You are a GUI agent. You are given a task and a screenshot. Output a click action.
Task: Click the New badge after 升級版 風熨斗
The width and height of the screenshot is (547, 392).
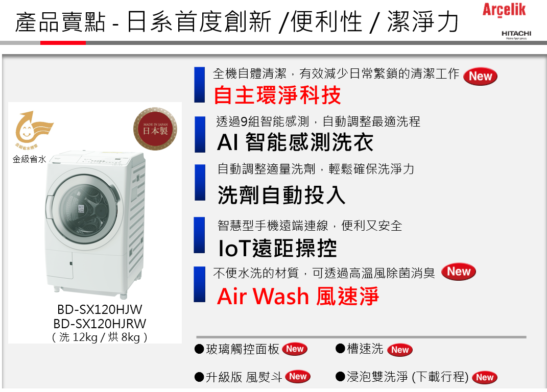click(x=298, y=377)
